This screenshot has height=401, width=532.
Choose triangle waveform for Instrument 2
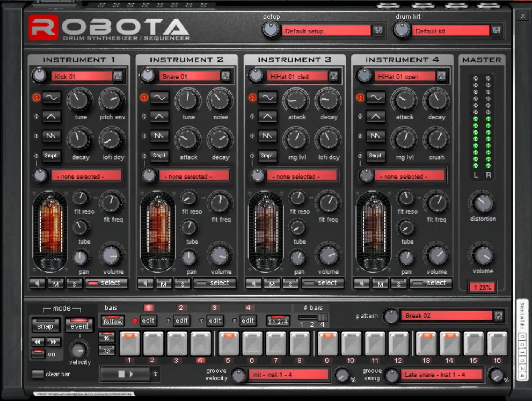159,117
